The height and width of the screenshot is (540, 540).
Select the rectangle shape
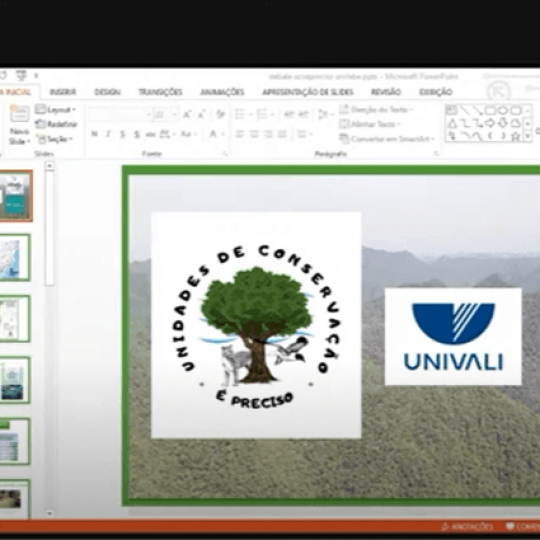click(490, 111)
